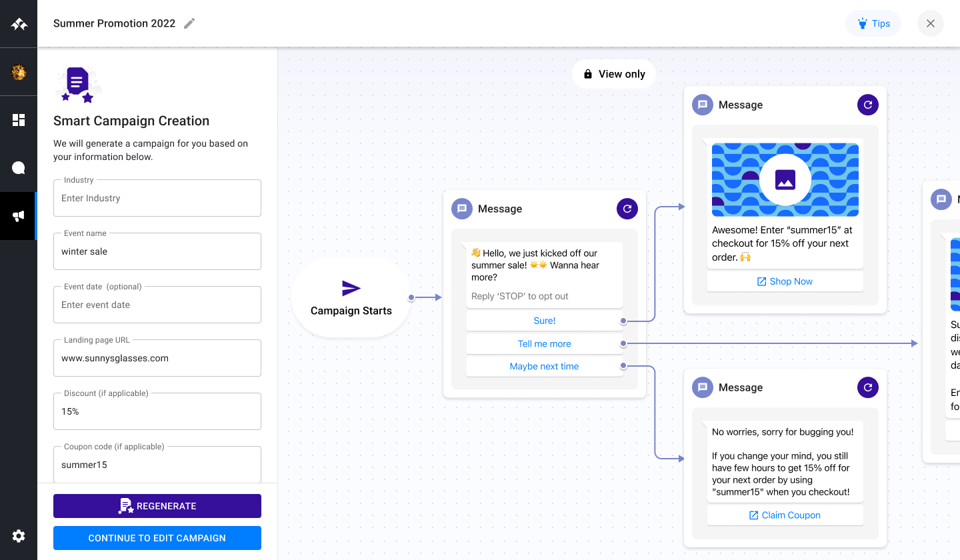The height and width of the screenshot is (560, 960).
Task: Click the pencil icon to rename the campaign
Action: tap(189, 23)
